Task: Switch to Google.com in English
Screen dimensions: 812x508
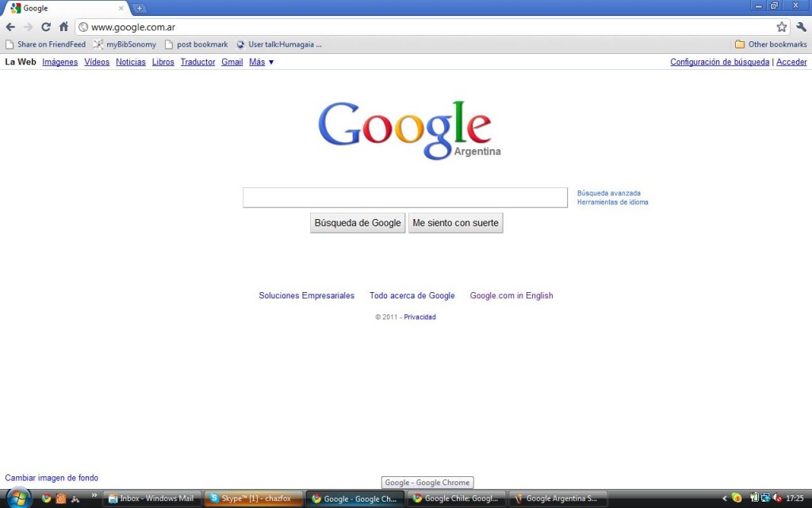Action: [x=511, y=295]
